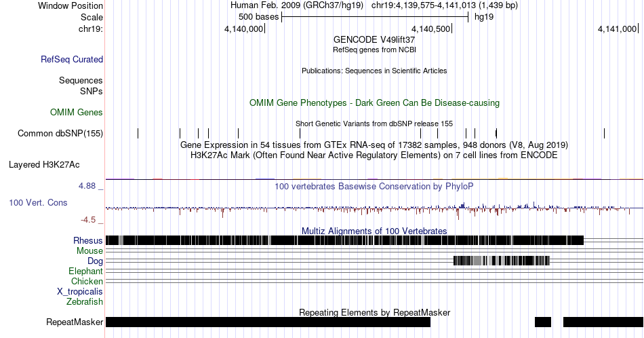Click the short middle RepeatMasker element

tap(543, 322)
